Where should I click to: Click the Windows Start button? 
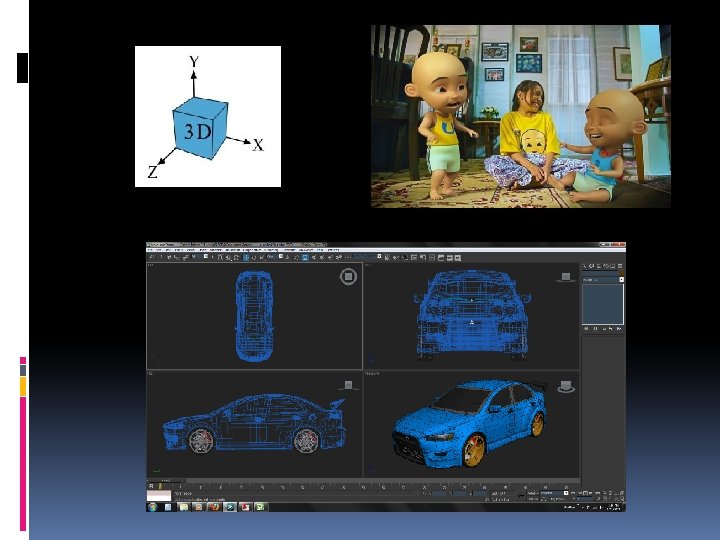(x=152, y=507)
